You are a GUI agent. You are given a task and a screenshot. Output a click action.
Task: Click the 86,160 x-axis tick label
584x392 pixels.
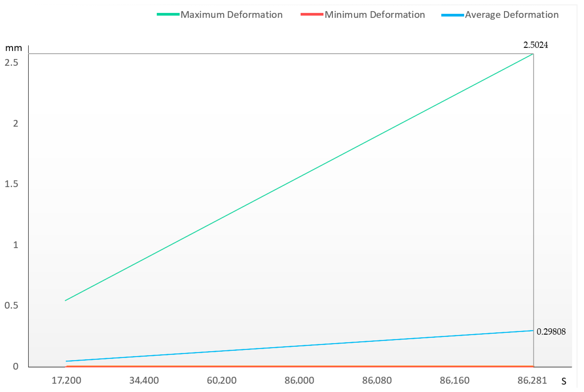tap(455, 380)
